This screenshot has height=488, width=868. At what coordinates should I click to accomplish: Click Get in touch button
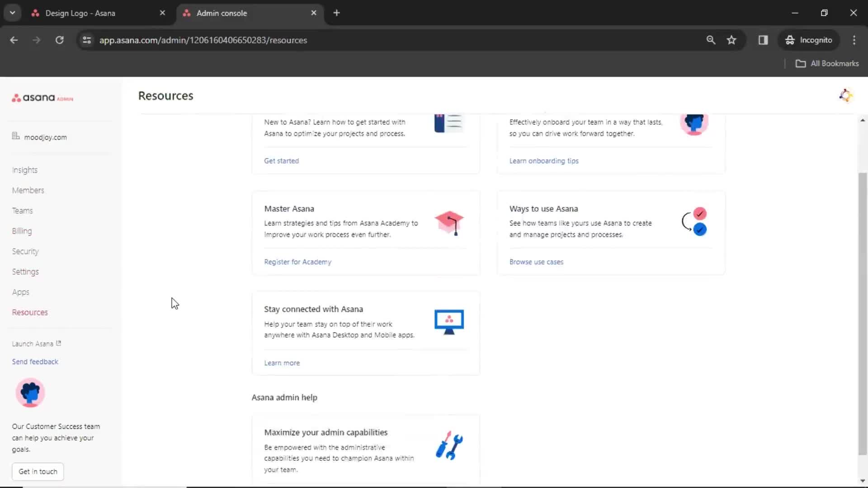pos(38,471)
